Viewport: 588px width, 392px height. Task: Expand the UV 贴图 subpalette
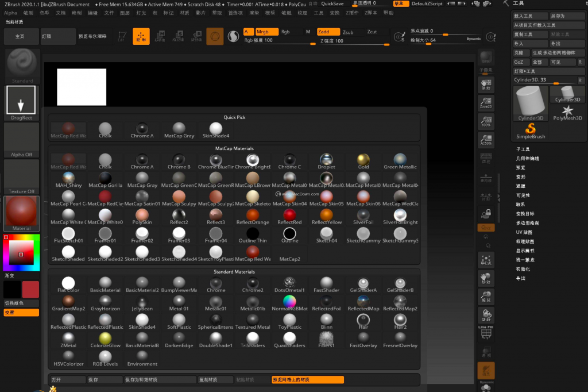pos(524,232)
